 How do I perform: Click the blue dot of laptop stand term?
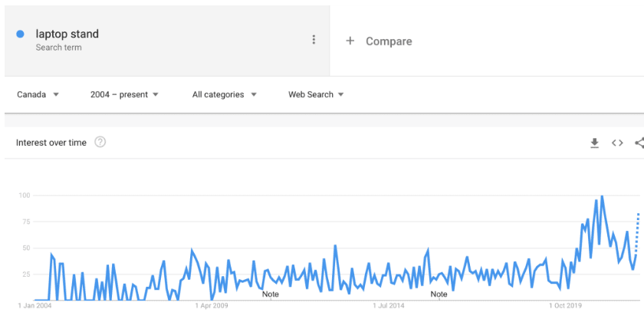20,34
